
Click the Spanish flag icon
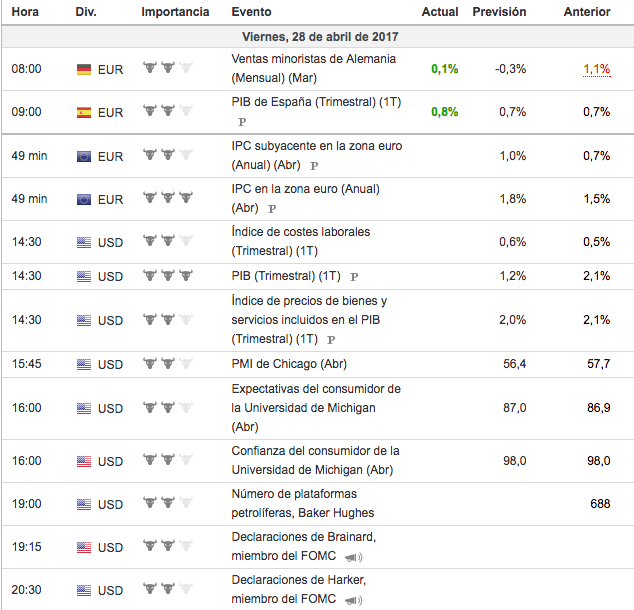(84, 112)
